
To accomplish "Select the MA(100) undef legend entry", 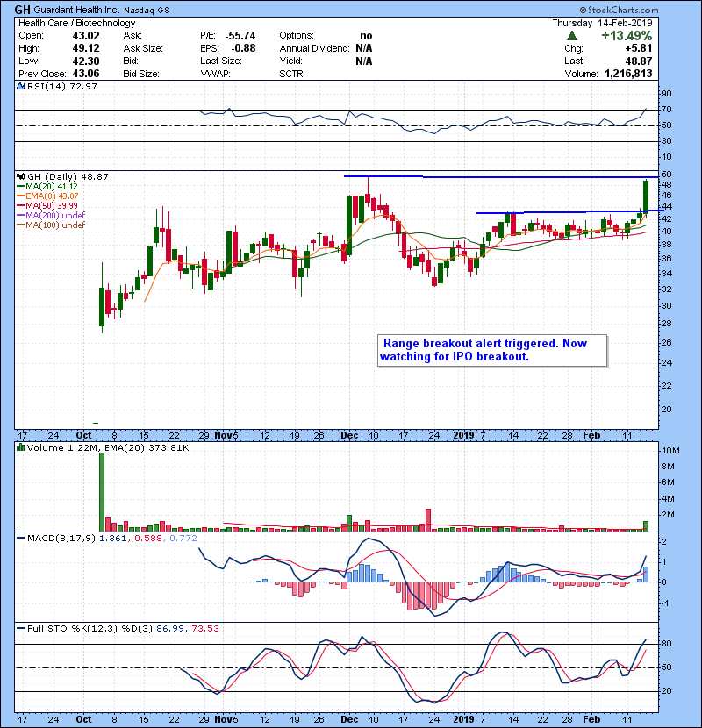I will tap(51, 225).
